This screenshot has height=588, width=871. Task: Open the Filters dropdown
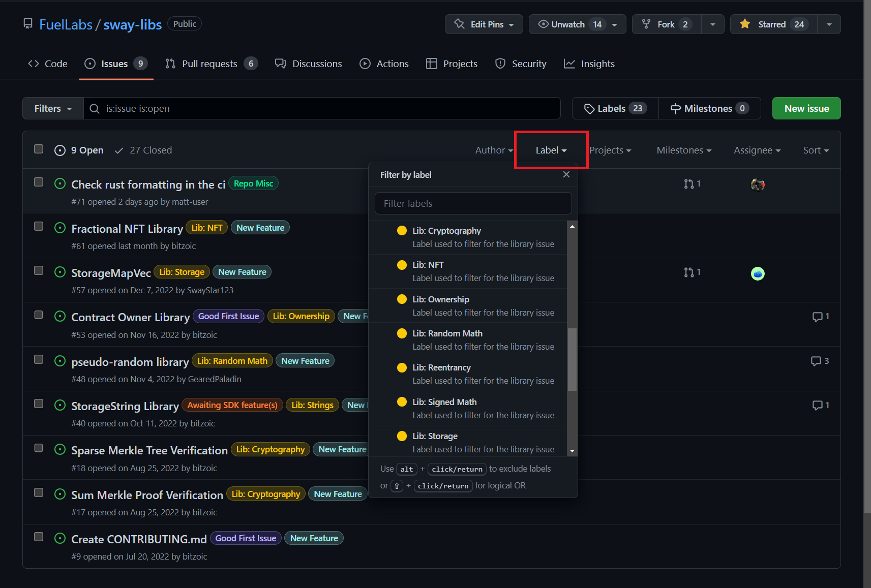click(53, 108)
